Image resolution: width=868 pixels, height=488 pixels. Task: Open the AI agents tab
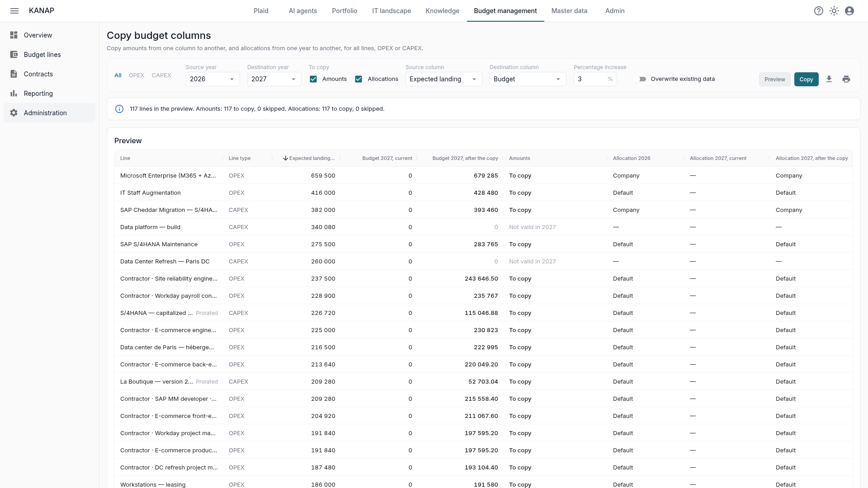pos(303,11)
